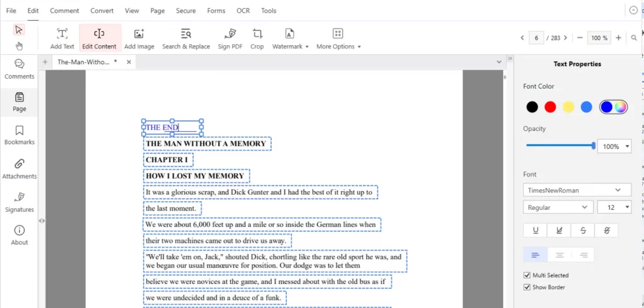This screenshot has width=644, height=308.
Task: Open Search & Replace
Action: pos(186,38)
